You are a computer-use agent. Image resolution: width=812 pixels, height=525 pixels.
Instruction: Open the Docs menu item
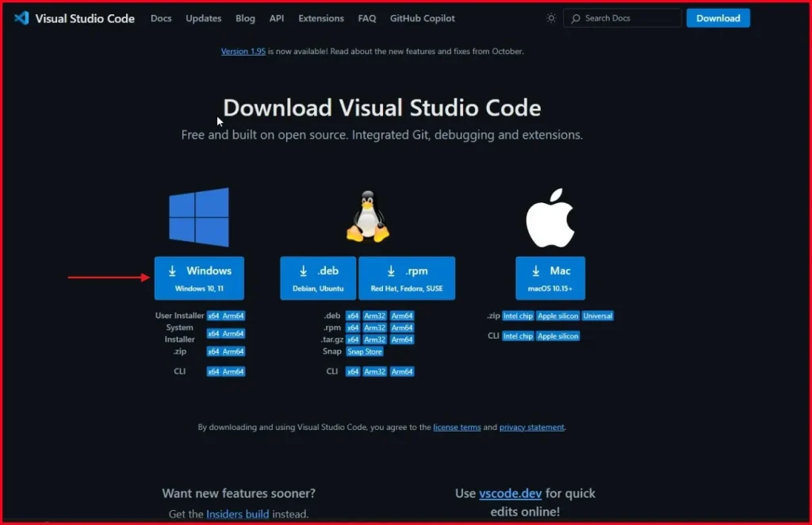(x=161, y=18)
